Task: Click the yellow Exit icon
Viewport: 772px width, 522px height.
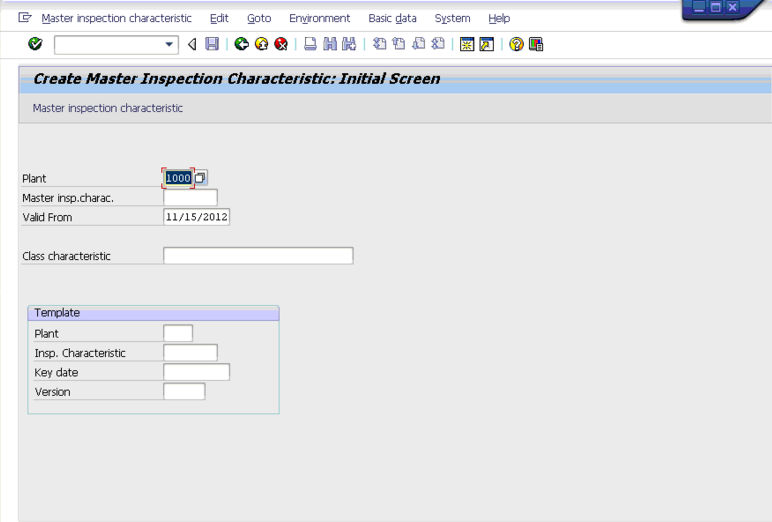Action: 261,44
